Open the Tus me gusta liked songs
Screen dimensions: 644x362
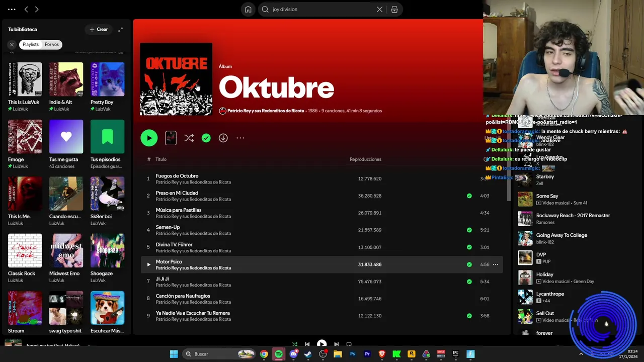click(66, 144)
